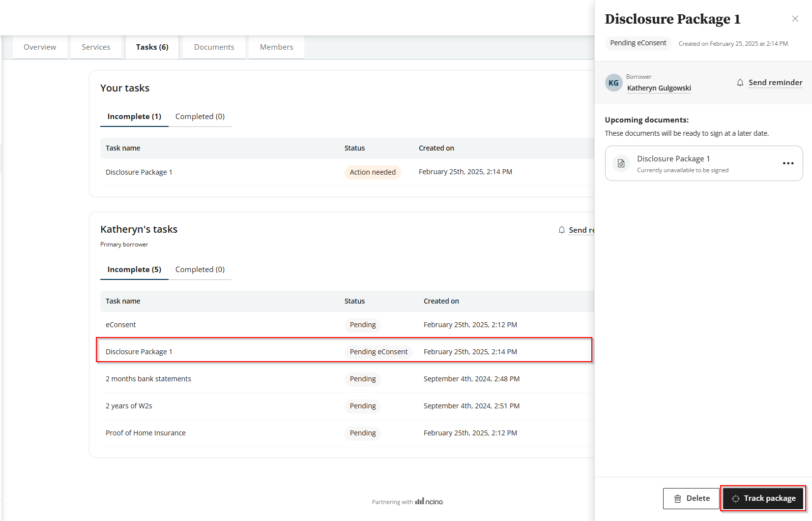Close the Disclosure Package 1 side panel
Viewport: 812px width, 521px height.
coord(795,19)
